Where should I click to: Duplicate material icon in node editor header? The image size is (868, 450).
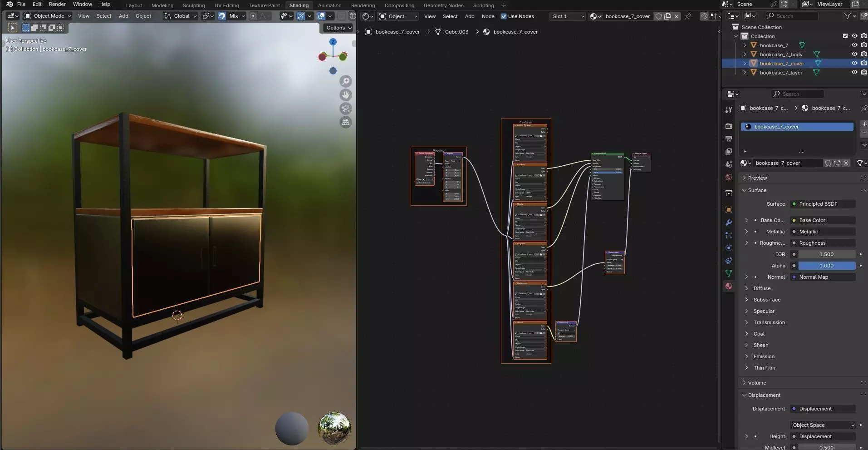667,16
